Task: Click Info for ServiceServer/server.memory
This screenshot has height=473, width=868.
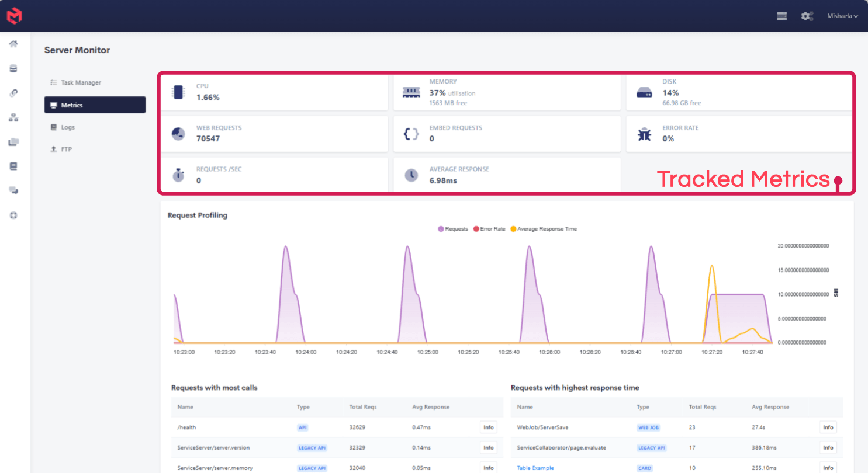Action: pos(489,468)
